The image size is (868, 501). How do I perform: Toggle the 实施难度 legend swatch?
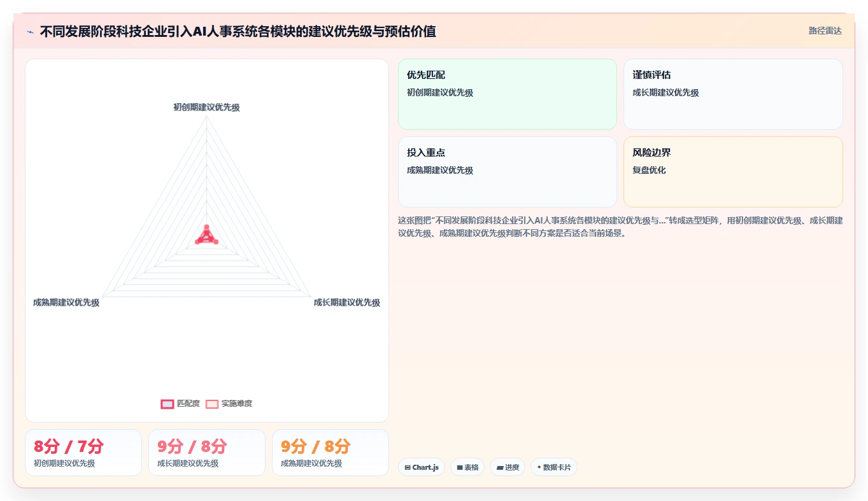pos(212,404)
